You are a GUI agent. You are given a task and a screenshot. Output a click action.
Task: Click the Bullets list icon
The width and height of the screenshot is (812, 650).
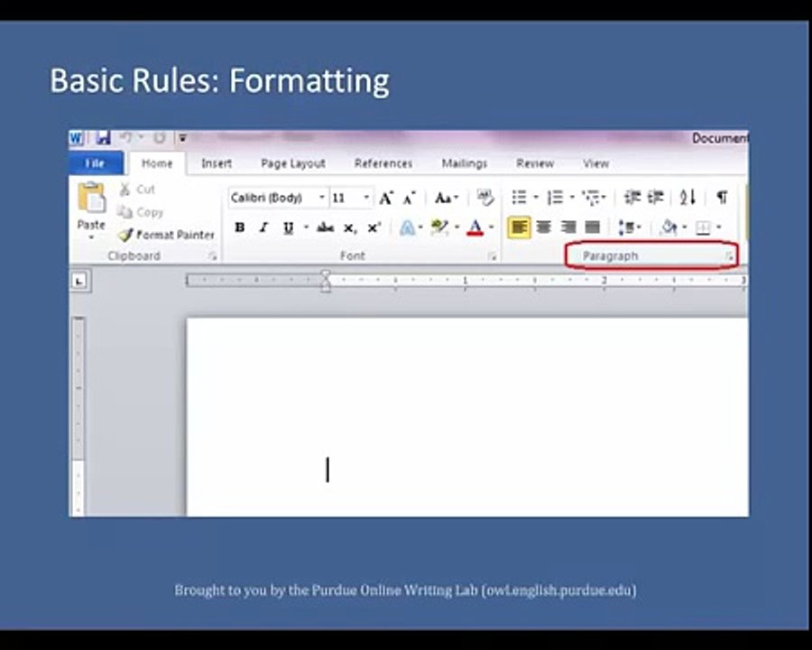[519, 198]
